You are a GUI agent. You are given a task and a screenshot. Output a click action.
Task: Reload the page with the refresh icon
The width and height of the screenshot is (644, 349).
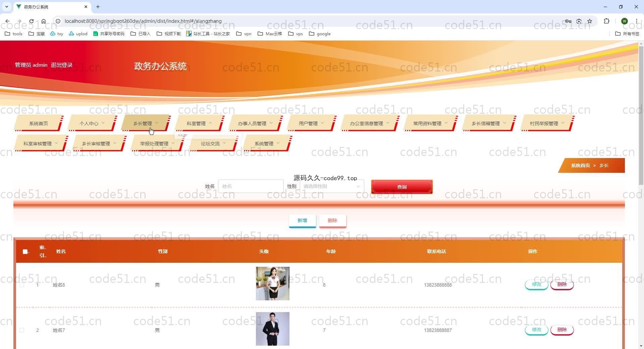(31, 21)
